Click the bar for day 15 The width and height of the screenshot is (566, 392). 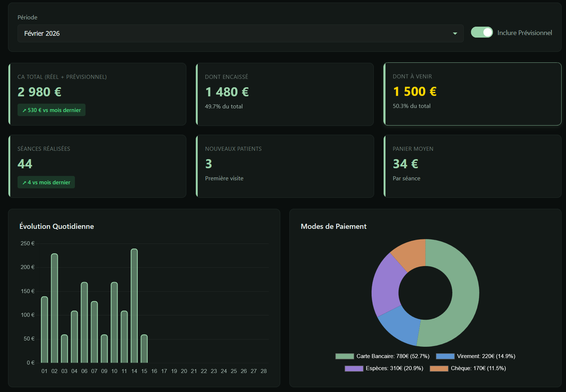click(144, 349)
